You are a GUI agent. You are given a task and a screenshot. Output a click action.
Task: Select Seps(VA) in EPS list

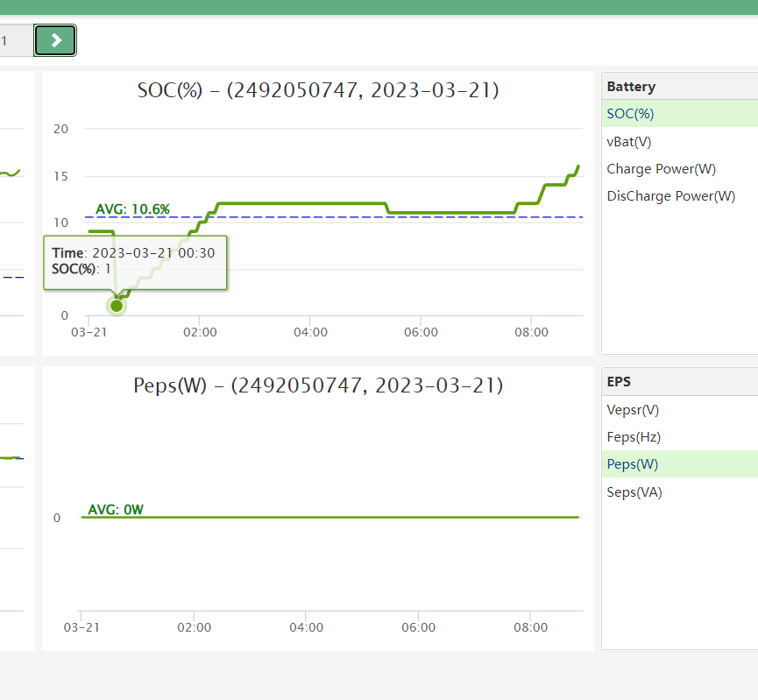(680, 492)
